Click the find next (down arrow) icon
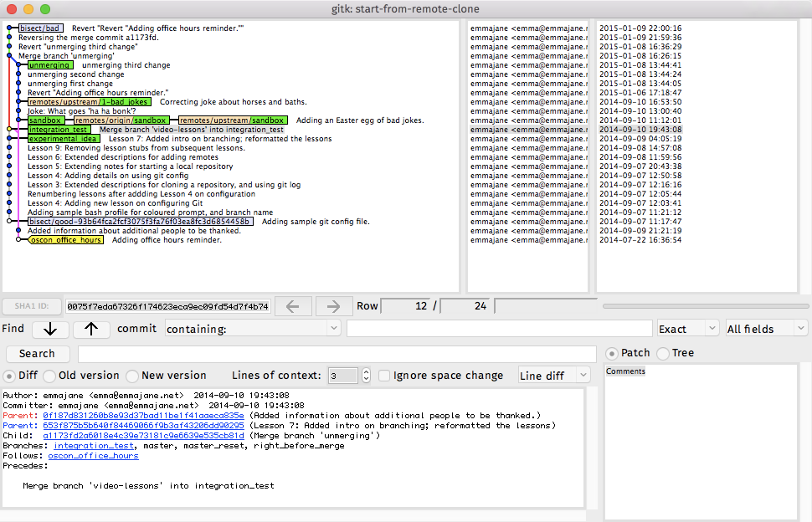Viewport: 812px width, 522px height. pyautogui.click(x=50, y=329)
